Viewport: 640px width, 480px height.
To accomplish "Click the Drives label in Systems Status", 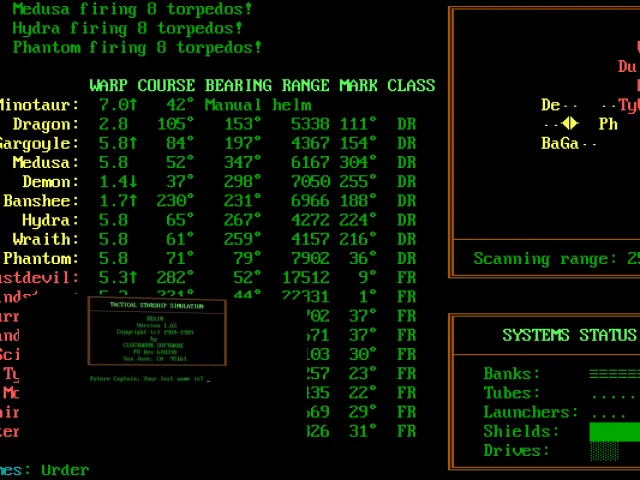I will (x=516, y=450).
